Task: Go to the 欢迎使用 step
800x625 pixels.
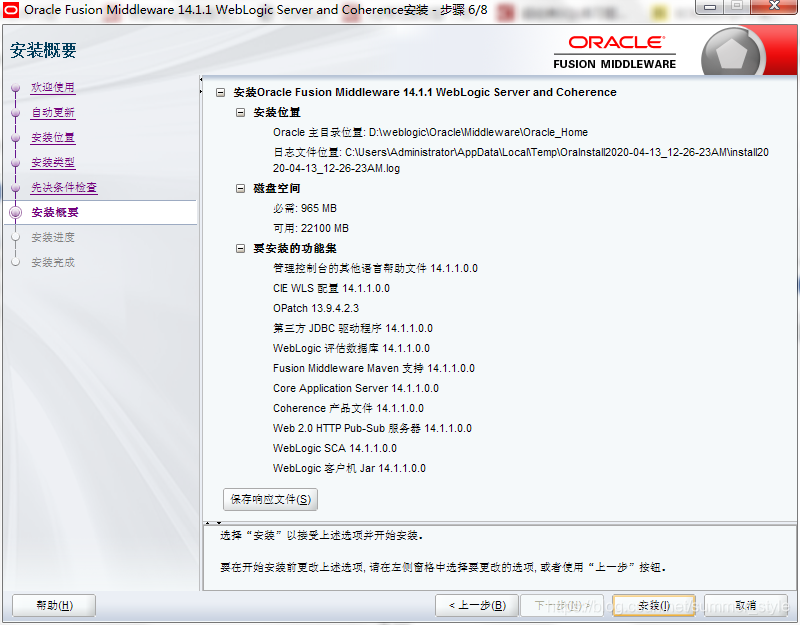Action: click(53, 87)
